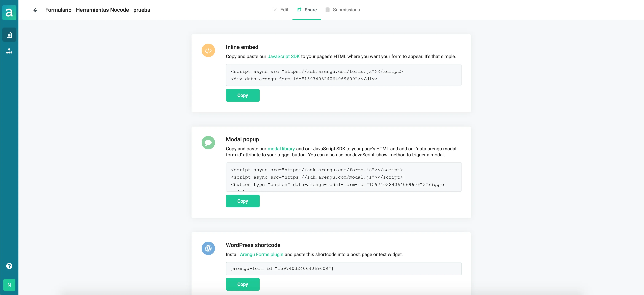Screen dimensions: 644x295
Task: Click the Modal popup chat icon
Action: (x=208, y=143)
